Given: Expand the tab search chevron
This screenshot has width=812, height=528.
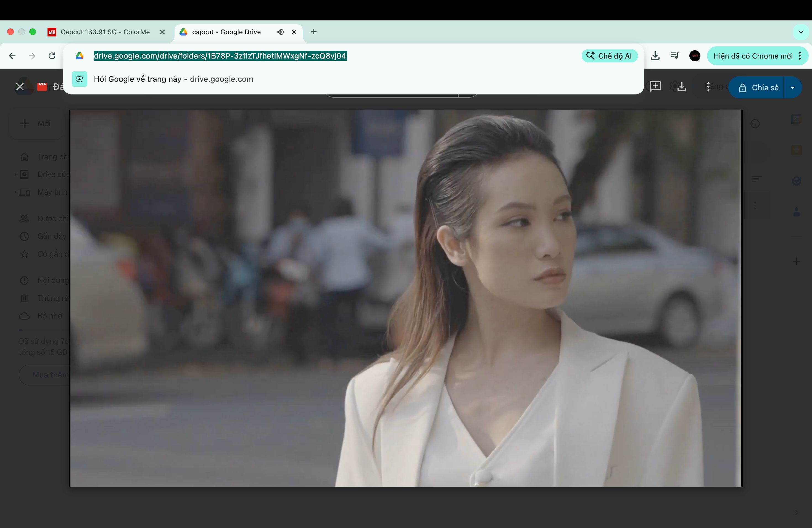Looking at the screenshot, I should (x=801, y=32).
